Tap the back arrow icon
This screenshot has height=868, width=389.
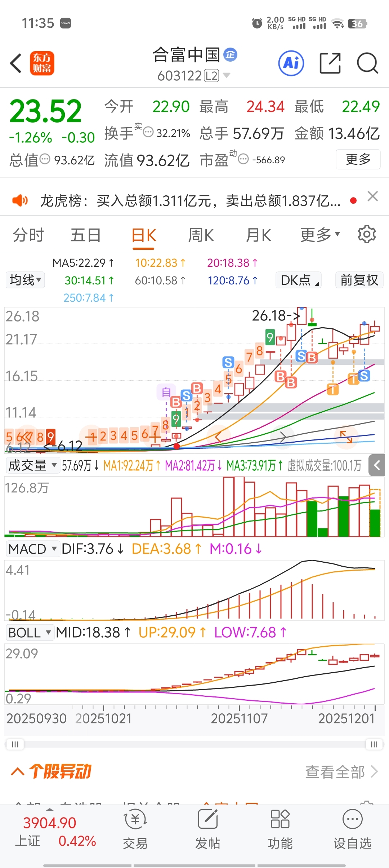[x=16, y=63]
